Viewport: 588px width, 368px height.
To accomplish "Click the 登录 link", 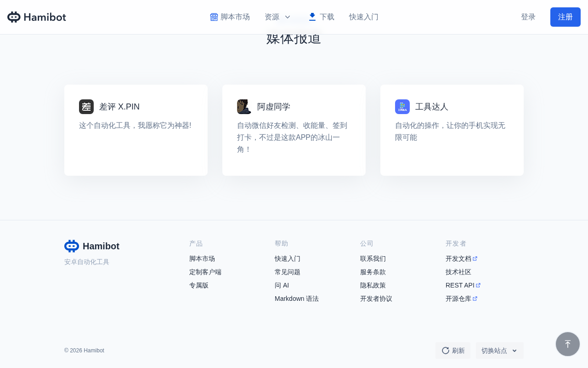I will (x=528, y=17).
